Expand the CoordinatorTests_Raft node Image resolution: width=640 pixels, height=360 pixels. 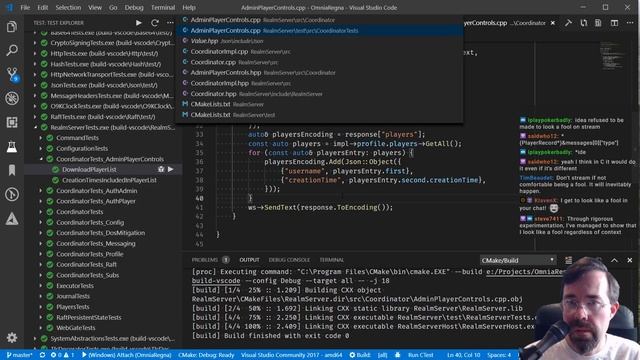pyautogui.click(x=41, y=264)
